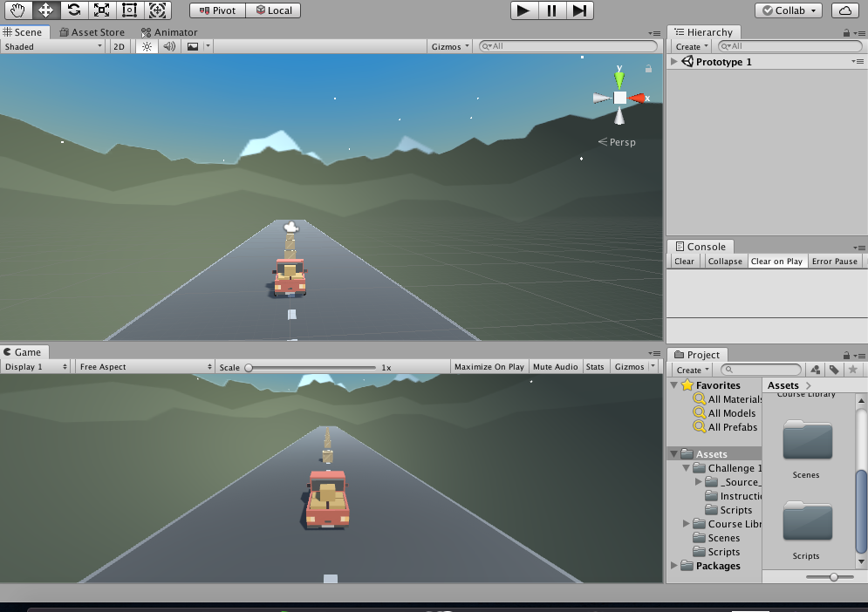The image size is (868, 612).
Task: Expand the Course Library folder
Action: point(686,523)
